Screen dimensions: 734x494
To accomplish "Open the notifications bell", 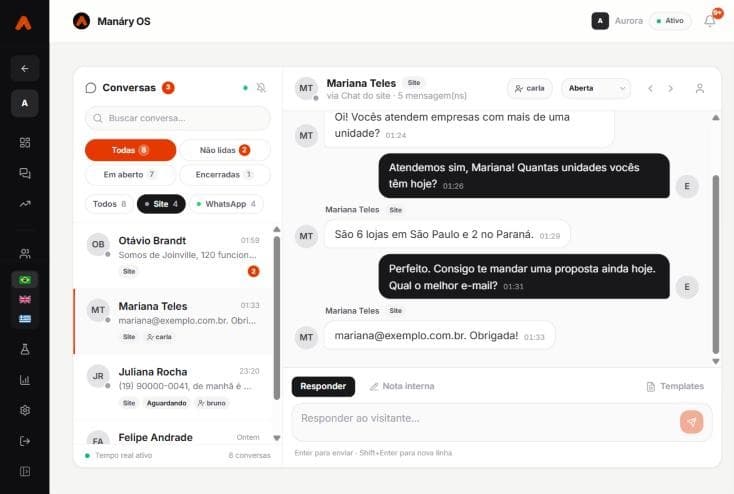I will [710, 21].
